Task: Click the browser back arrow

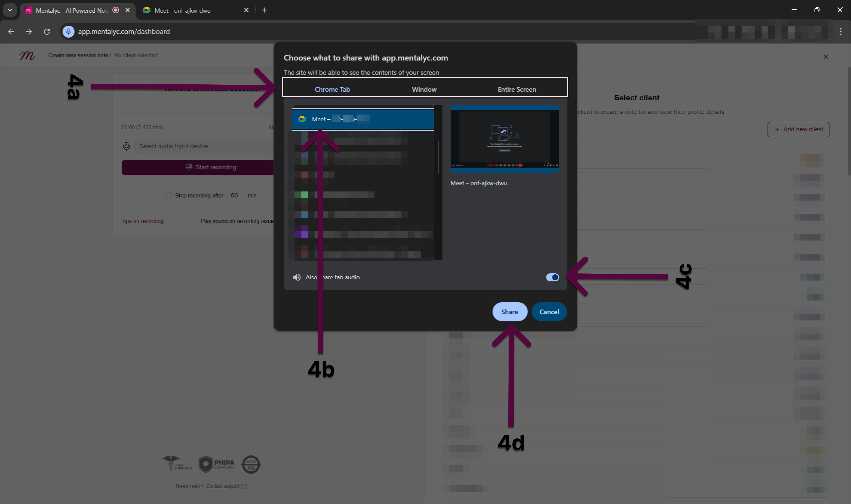Action: pos(11,32)
